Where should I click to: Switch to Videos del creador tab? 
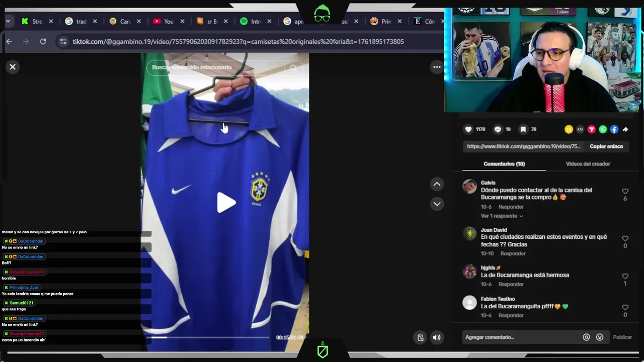point(588,164)
